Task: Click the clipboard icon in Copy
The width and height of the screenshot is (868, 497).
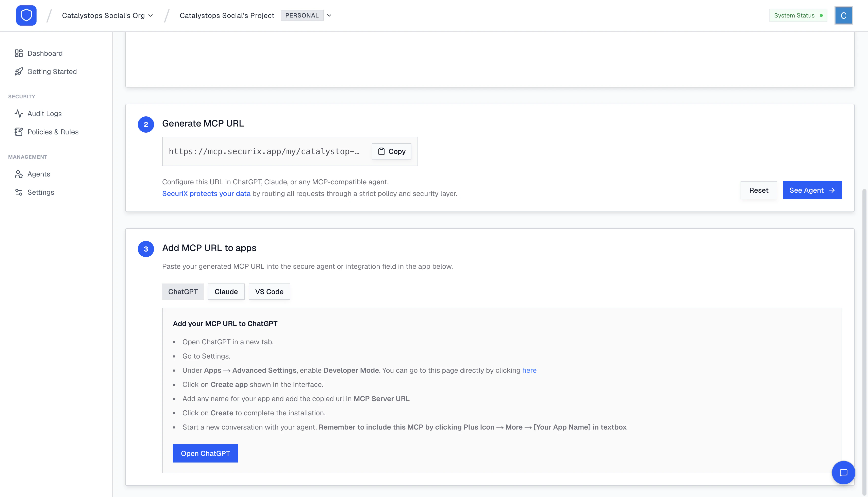Action: pos(381,151)
